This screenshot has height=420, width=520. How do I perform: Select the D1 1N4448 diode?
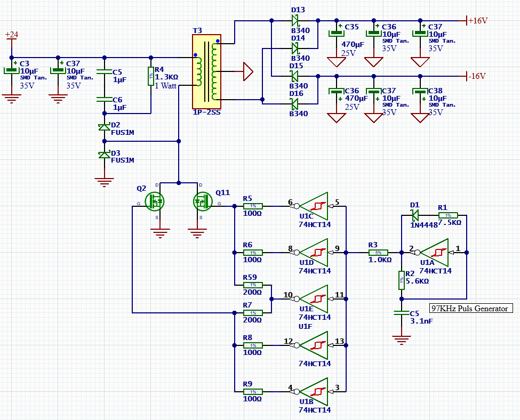click(415, 215)
